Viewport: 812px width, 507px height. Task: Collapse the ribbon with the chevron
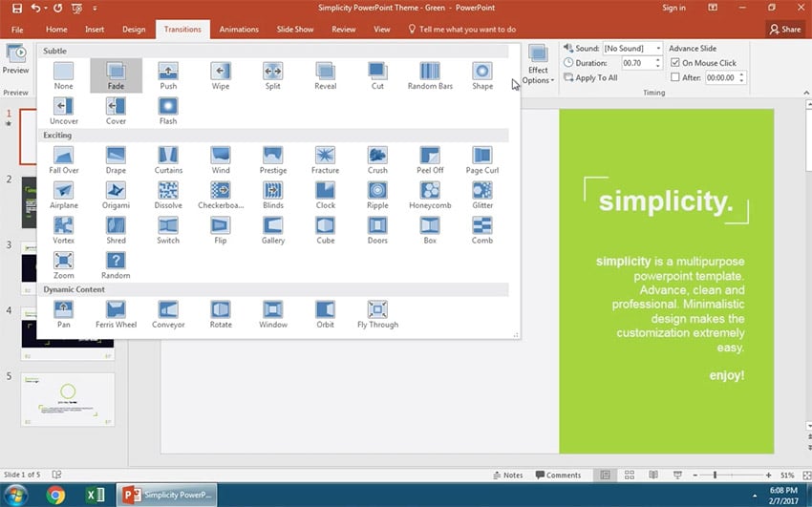coord(806,93)
